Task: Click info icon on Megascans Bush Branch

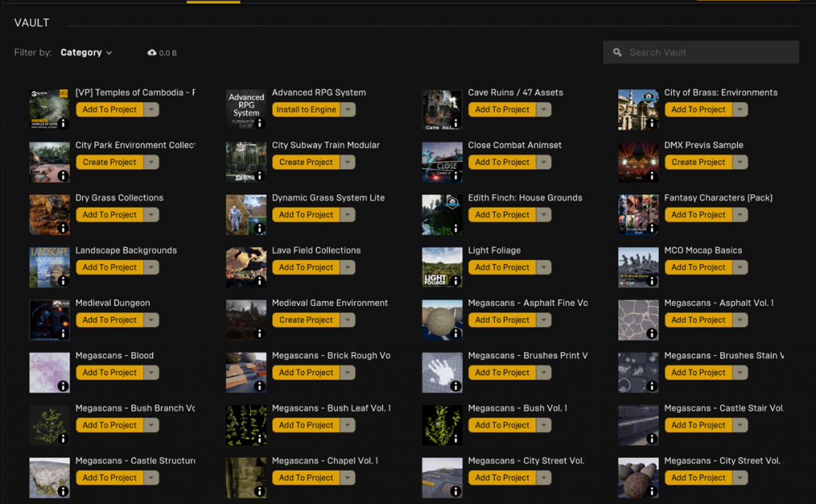Action: 63,439
